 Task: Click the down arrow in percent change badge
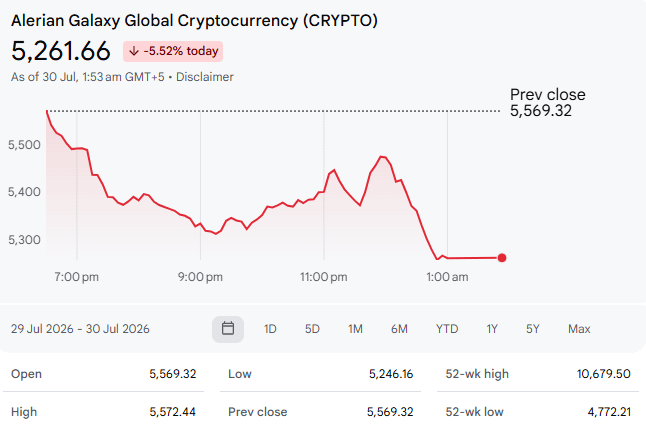(133, 51)
